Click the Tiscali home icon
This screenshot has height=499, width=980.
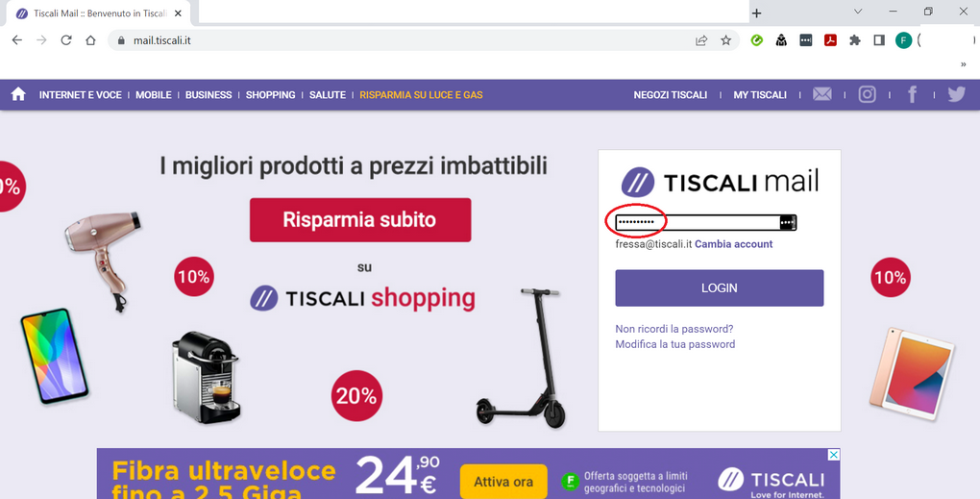(x=19, y=94)
